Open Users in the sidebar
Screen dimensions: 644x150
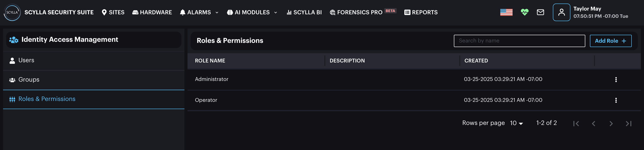pyautogui.click(x=94, y=60)
